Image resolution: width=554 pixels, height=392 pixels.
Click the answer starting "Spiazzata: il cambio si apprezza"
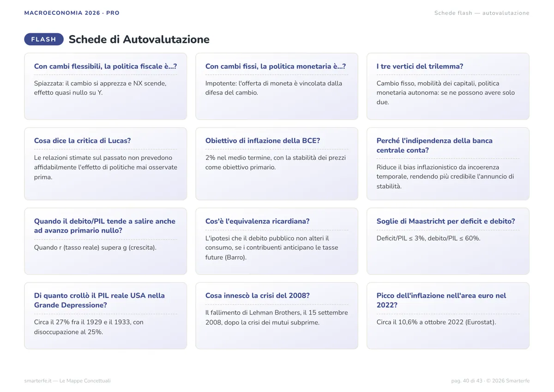pos(100,88)
